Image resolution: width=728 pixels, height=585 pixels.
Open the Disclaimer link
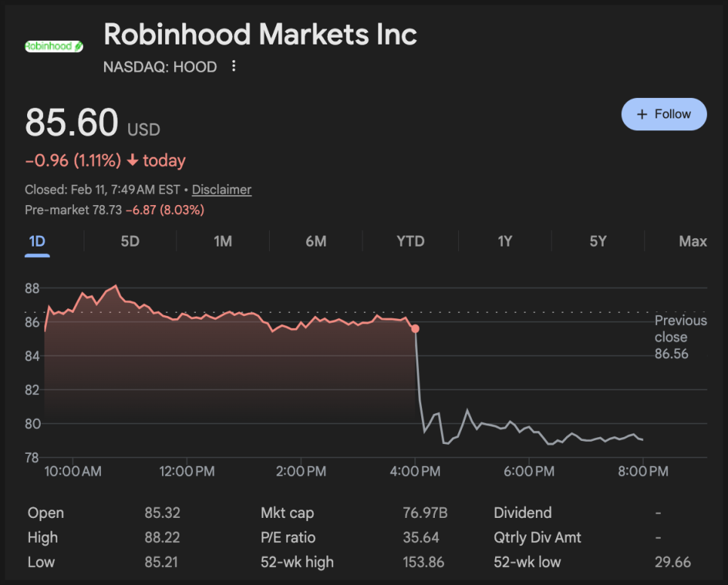[x=222, y=190]
